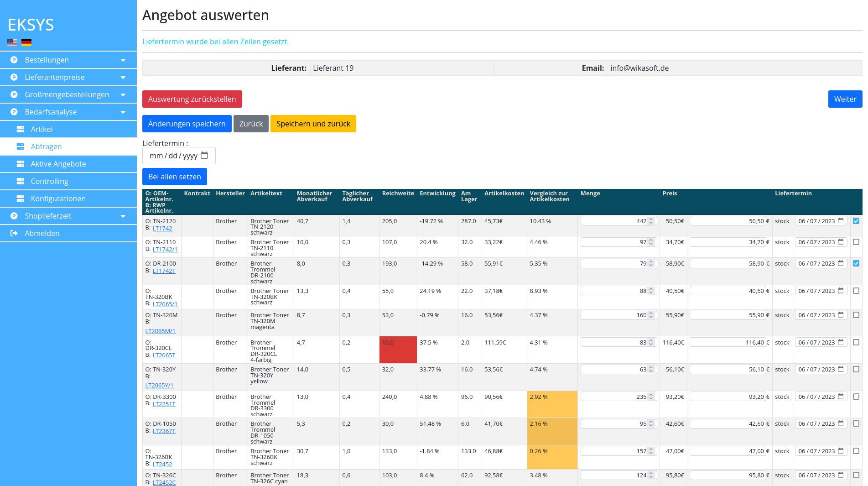This screenshot has width=868, height=486.
Task: Switch language with the German flag icon
Action: pyautogui.click(x=26, y=42)
